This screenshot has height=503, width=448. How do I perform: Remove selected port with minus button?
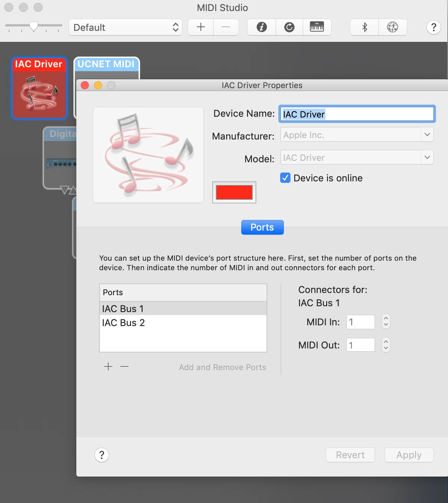[124, 367]
